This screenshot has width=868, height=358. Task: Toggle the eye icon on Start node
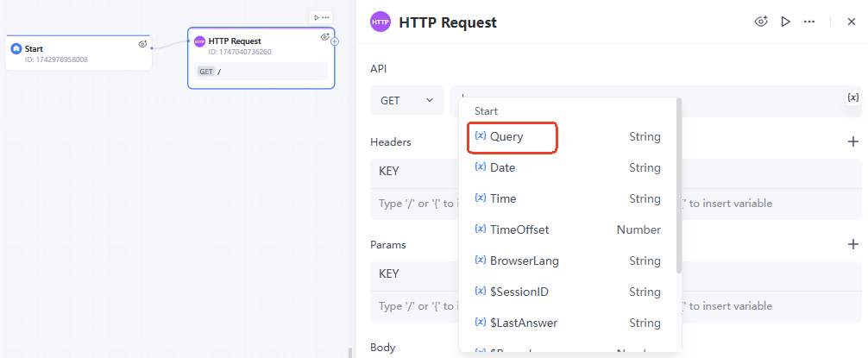(142, 44)
